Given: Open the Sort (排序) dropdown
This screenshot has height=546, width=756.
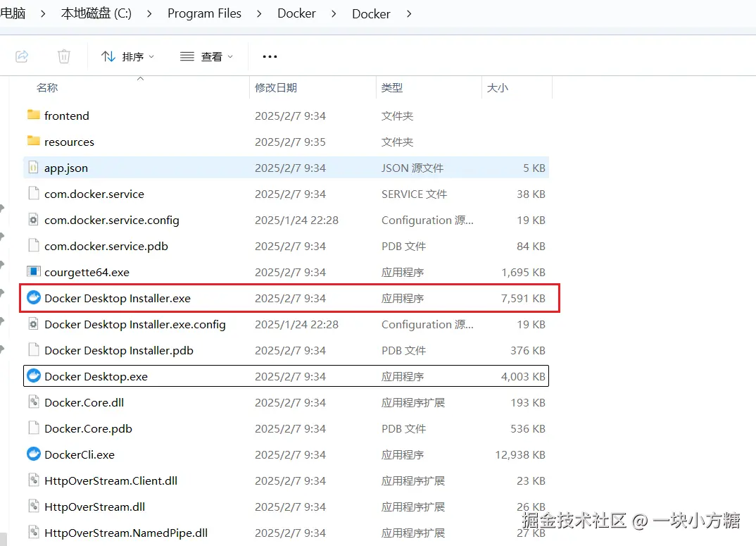Looking at the screenshot, I should click(x=128, y=56).
